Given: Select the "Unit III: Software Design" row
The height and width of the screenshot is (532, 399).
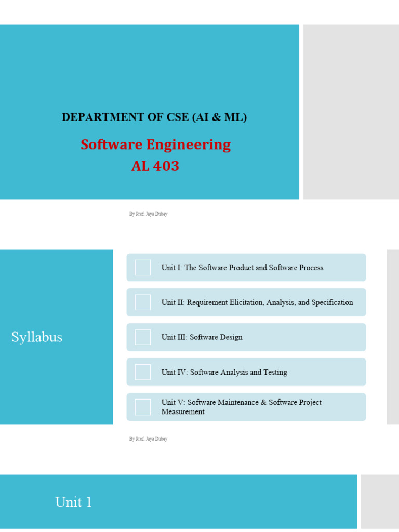Looking at the screenshot, I should [x=246, y=337].
